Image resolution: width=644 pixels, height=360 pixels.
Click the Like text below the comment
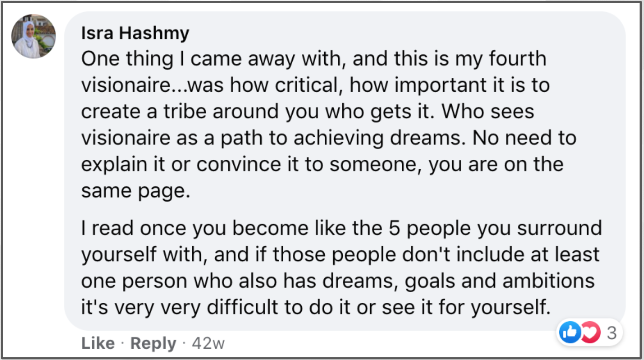point(98,344)
